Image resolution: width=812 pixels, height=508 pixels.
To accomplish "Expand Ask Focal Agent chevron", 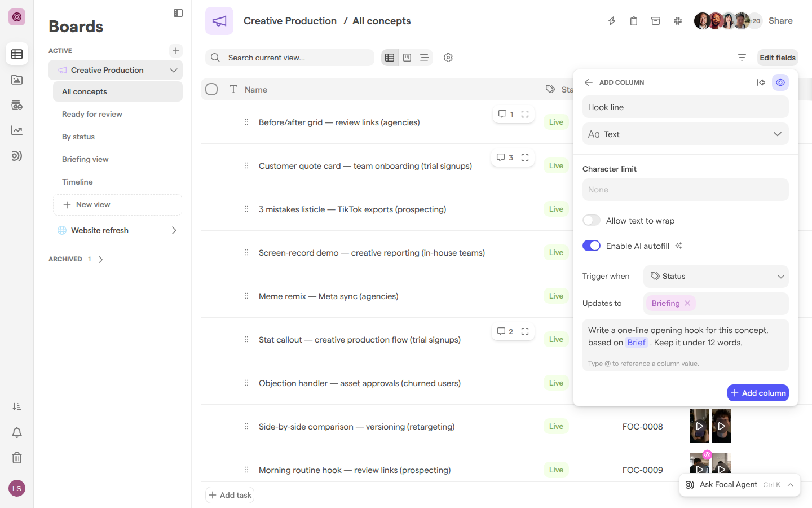I will (791, 485).
